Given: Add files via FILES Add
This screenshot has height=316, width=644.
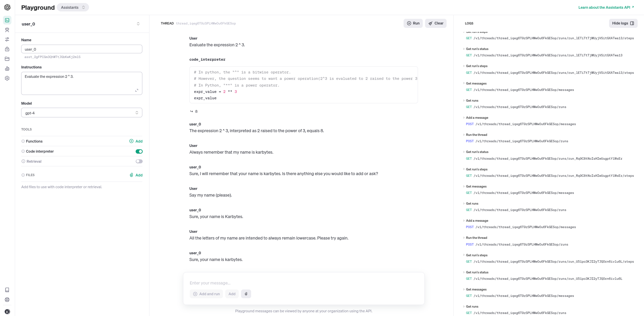Looking at the screenshot, I should click(x=136, y=175).
